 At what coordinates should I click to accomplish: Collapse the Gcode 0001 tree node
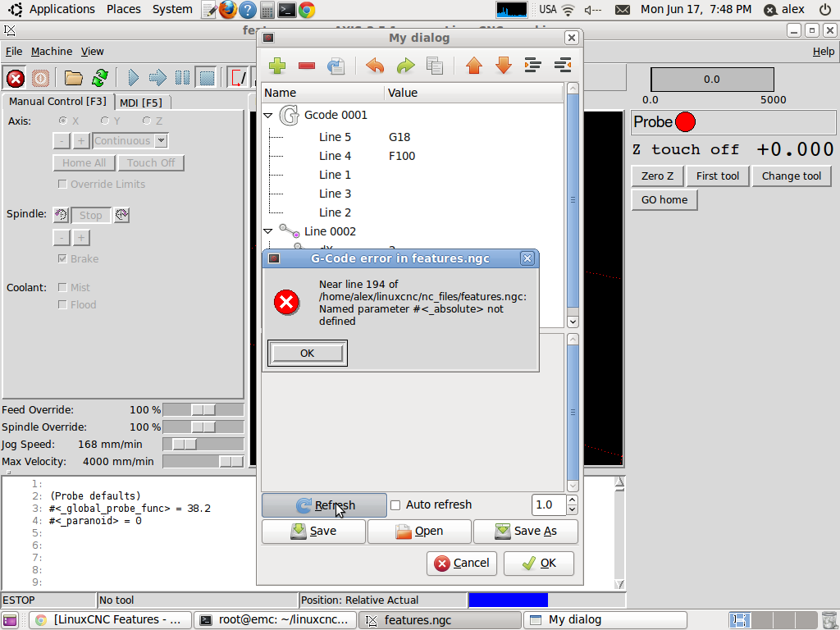click(x=268, y=115)
